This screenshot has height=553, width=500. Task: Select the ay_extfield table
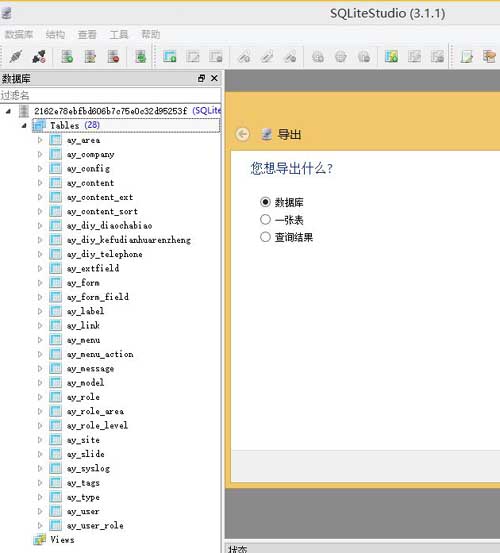(93, 269)
